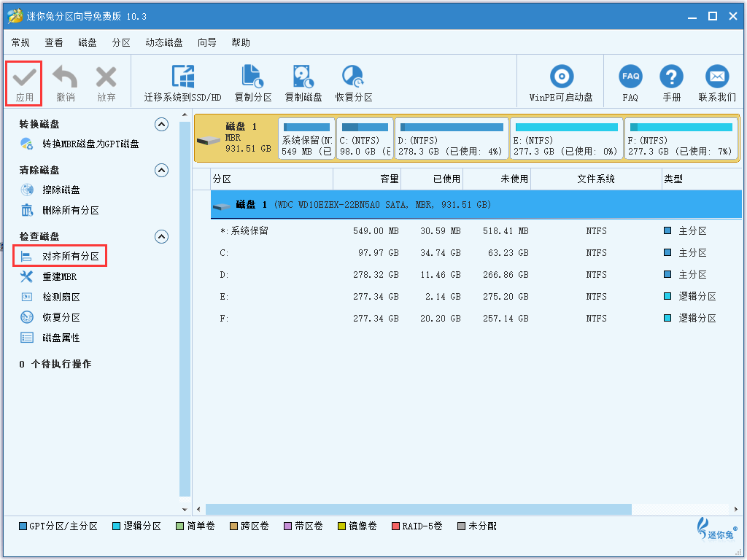The image size is (747, 560).
Task: Open the FAQ icon
Action: click(630, 76)
